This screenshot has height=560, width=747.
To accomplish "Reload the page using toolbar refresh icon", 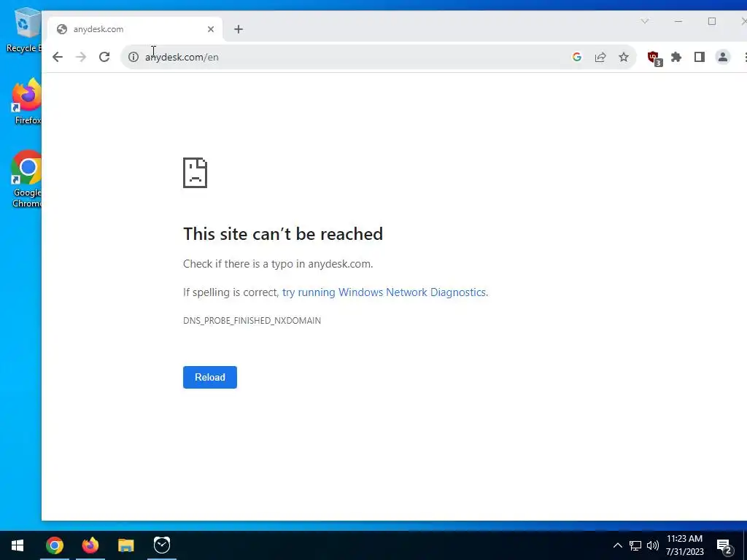I will (104, 57).
